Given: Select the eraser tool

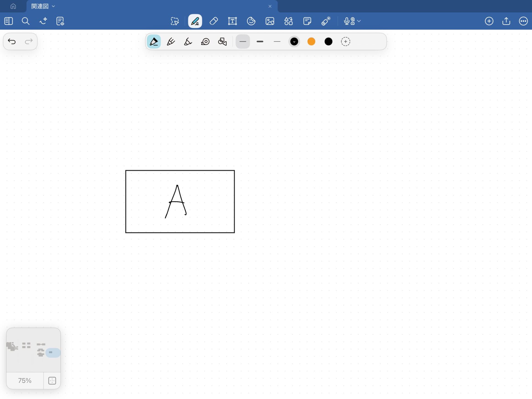Looking at the screenshot, I should 214,21.
